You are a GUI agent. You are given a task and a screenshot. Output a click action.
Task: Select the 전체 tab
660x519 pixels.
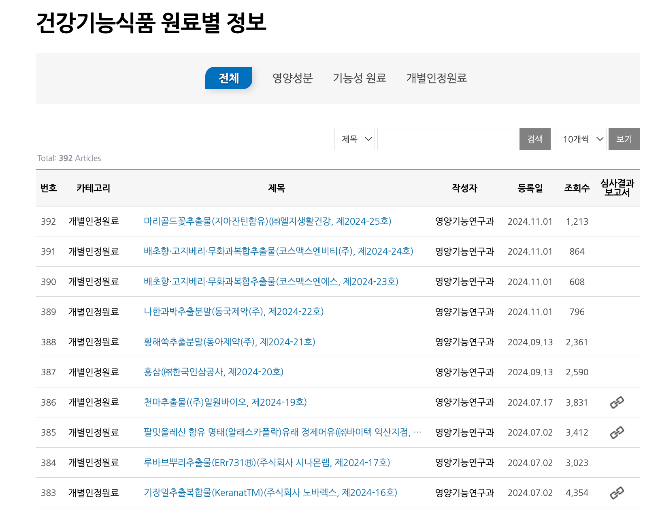pos(229,78)
